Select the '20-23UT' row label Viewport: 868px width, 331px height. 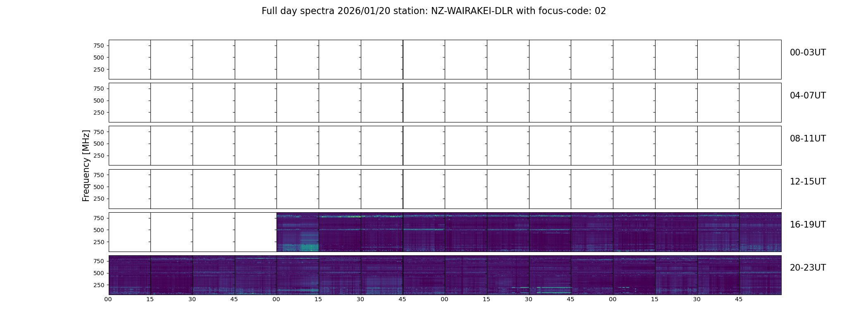(x=808, y=268)
